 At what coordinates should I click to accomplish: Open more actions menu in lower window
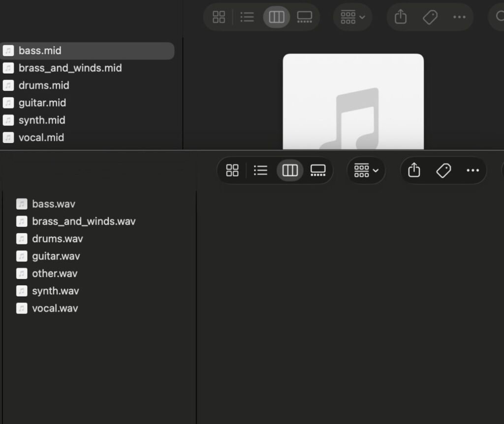point(473,170)
